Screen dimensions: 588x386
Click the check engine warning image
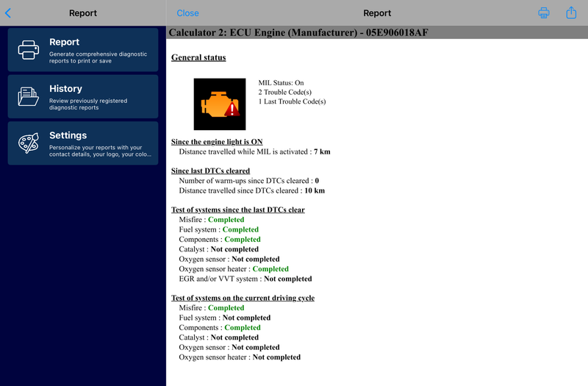[220, 104]
